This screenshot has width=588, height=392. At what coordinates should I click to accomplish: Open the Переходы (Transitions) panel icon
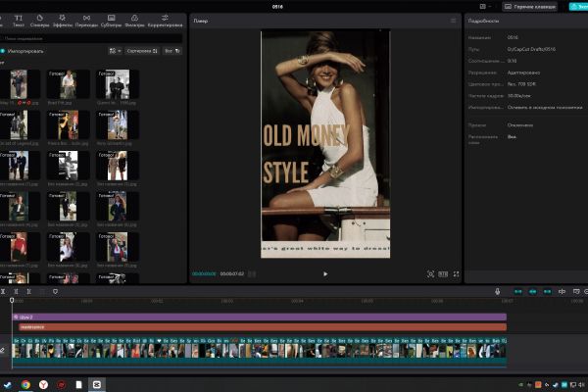pyautogui.click(x=86, y=21)
